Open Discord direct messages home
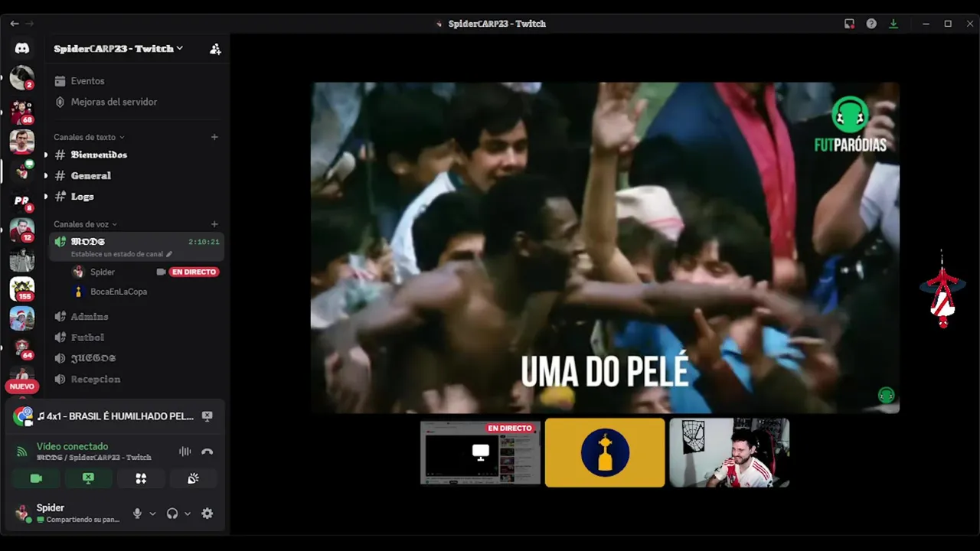This screenshot has width=980, height=551. (x=22, y=48)
